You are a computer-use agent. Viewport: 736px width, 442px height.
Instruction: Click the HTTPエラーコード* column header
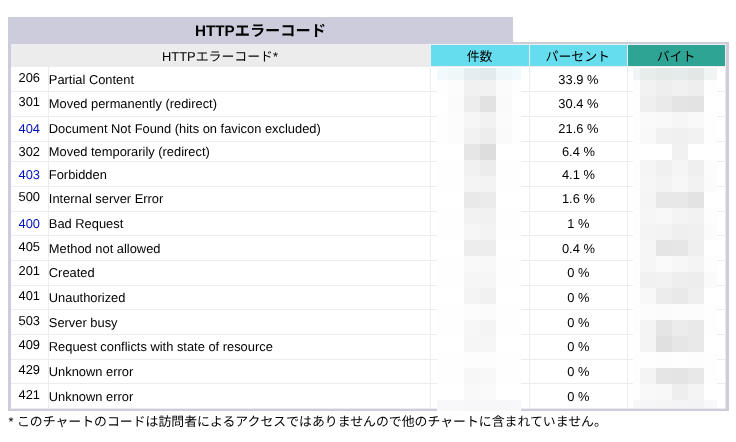tap(221, 56)
